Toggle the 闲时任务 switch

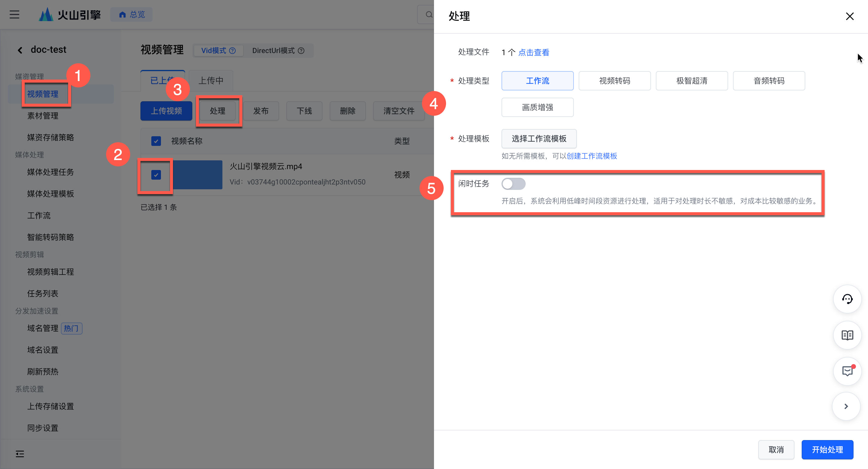point(513,184)
